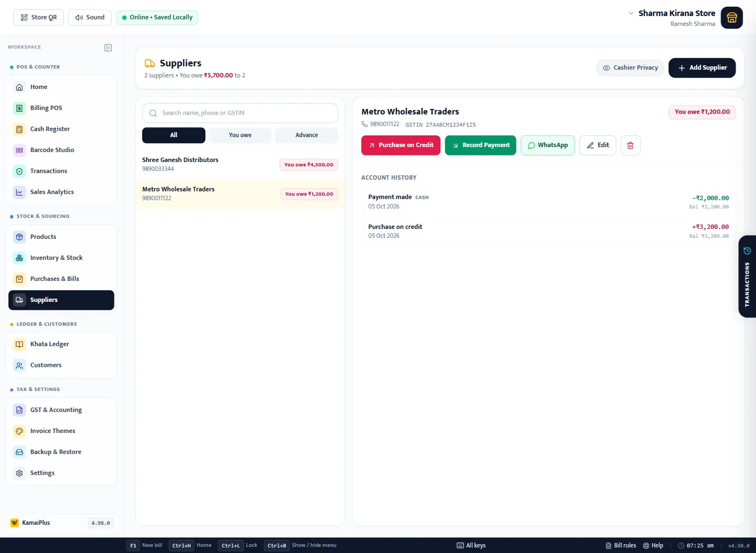Open Inventory & Stock
The height and width of the screenshot is (553, 756).
click(61, 258)
